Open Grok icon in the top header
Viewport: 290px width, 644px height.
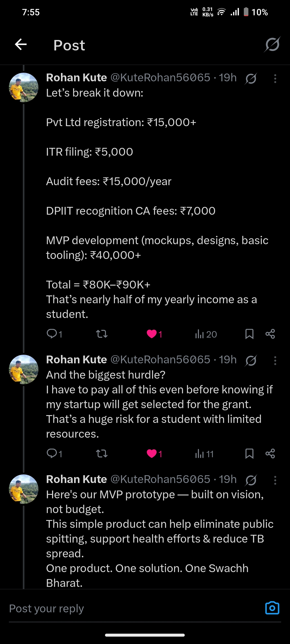272,45
